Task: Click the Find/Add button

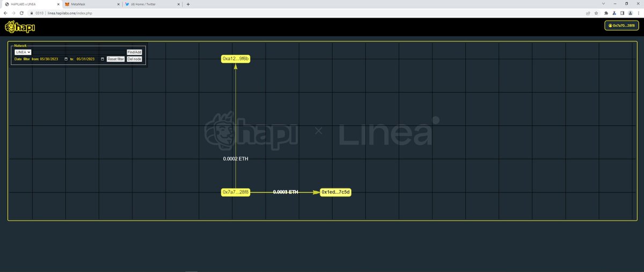Action: click(x=134, y=52)
